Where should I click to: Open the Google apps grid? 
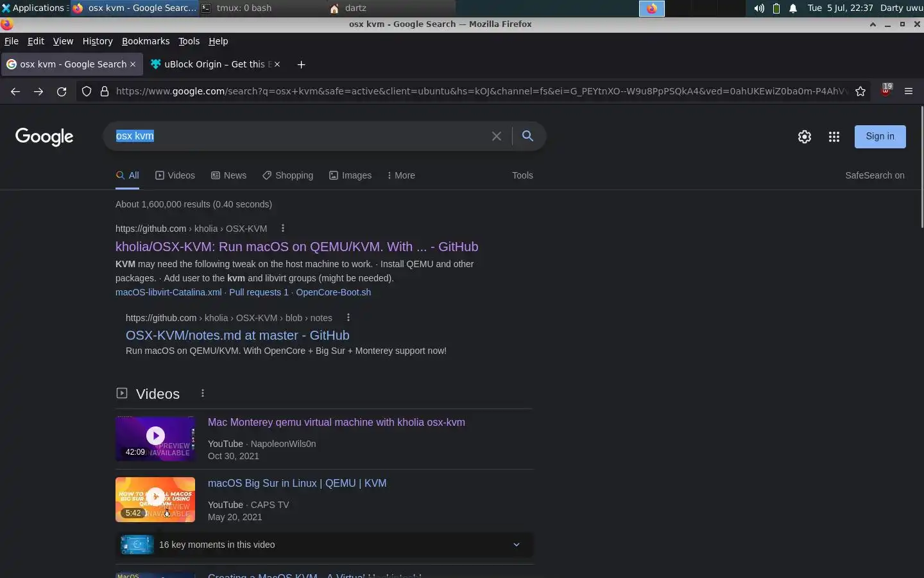[x=834, y=137]
